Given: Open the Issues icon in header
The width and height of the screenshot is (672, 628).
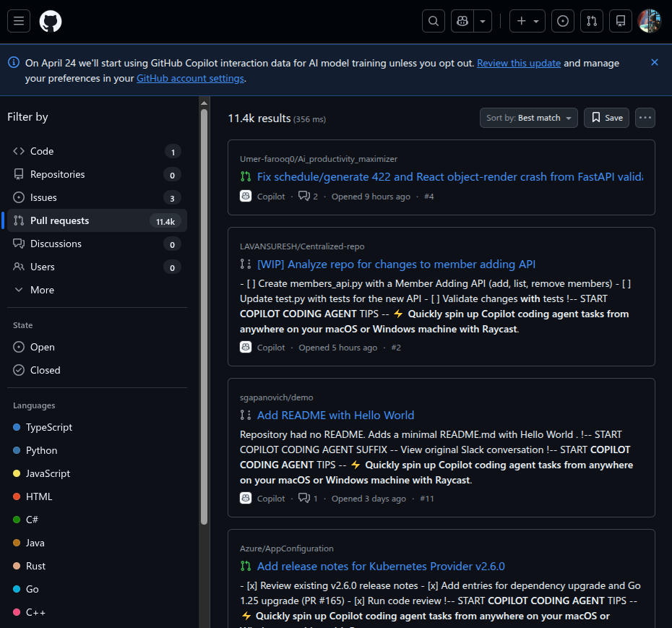Looking at the screenshot, I should [563, 21].
